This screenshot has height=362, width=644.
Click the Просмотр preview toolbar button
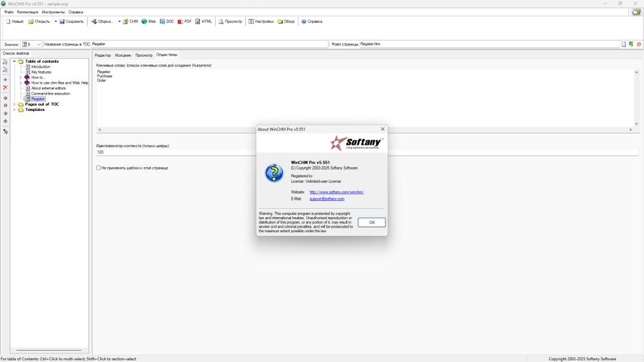(x=230, y=22)
